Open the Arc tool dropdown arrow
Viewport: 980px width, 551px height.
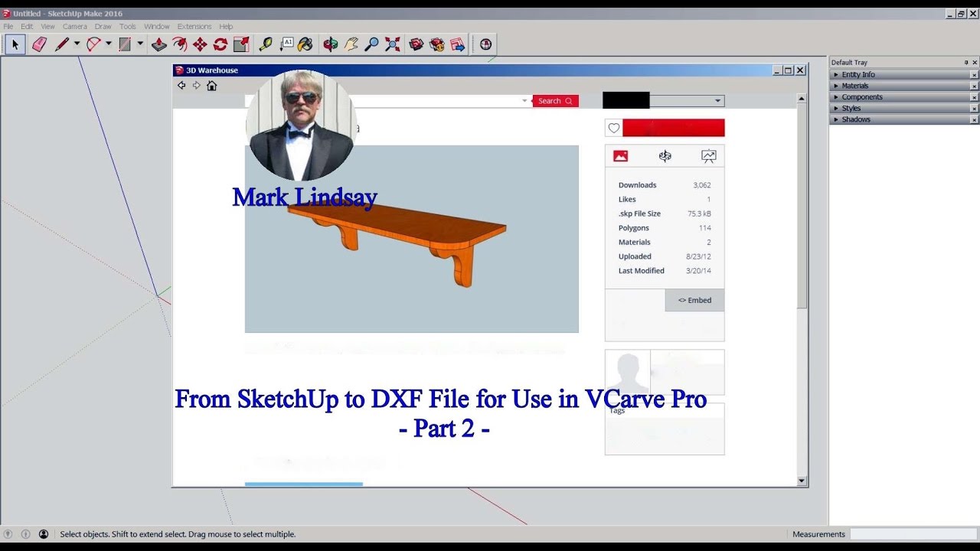point(108,44)
